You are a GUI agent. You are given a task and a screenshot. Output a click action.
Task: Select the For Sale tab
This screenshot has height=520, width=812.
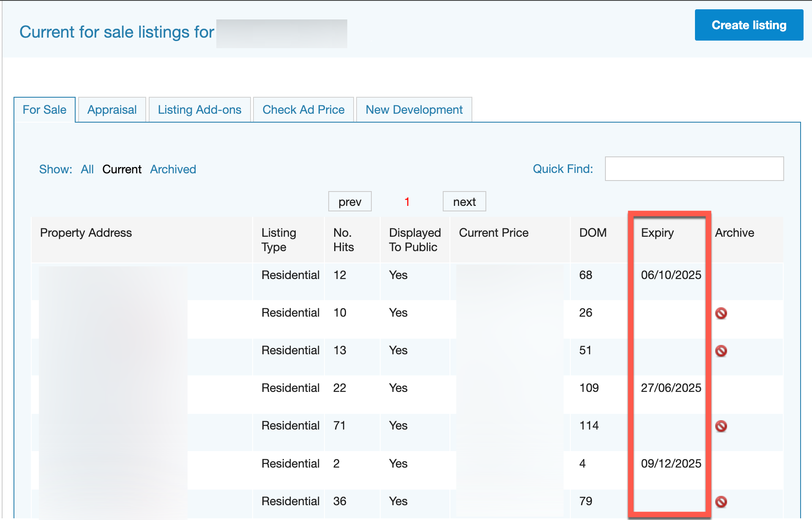coord(44,109)
